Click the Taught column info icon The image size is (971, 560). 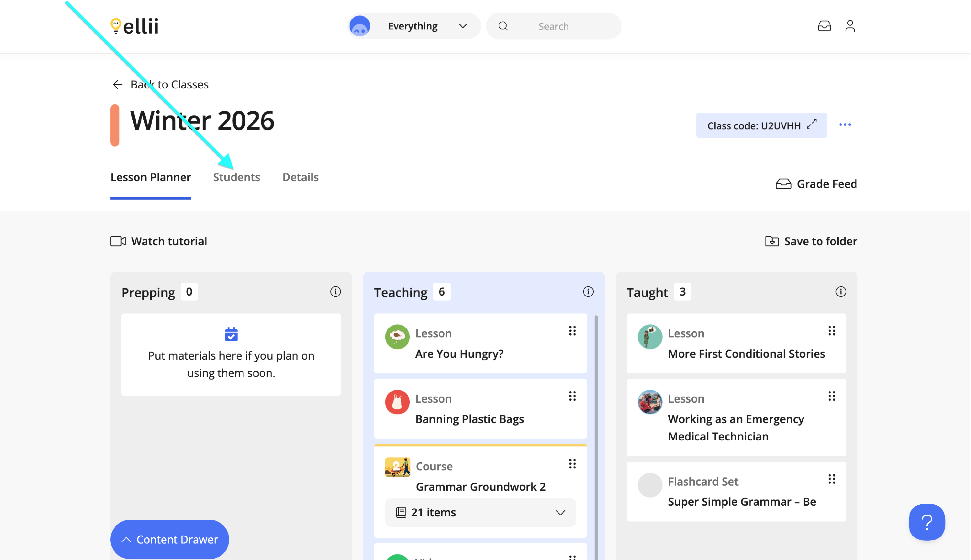coord(841,292)
